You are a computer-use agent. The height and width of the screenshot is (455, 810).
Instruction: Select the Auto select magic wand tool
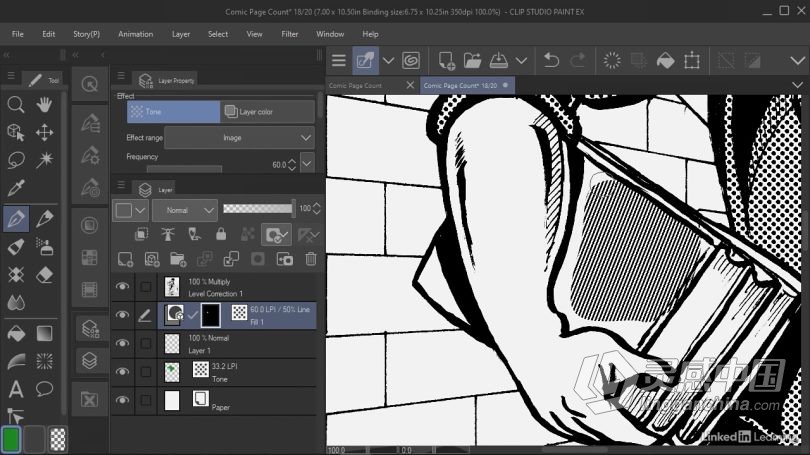44,160
